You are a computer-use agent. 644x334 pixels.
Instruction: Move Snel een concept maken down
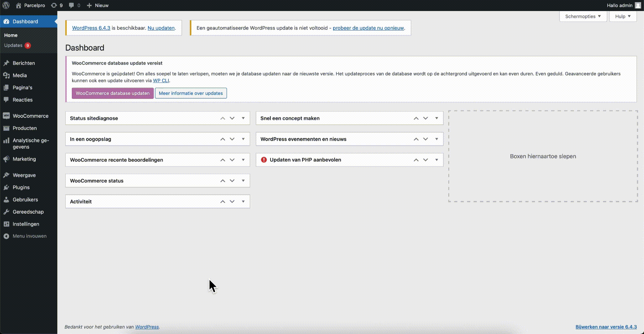(x=426, y=118)
